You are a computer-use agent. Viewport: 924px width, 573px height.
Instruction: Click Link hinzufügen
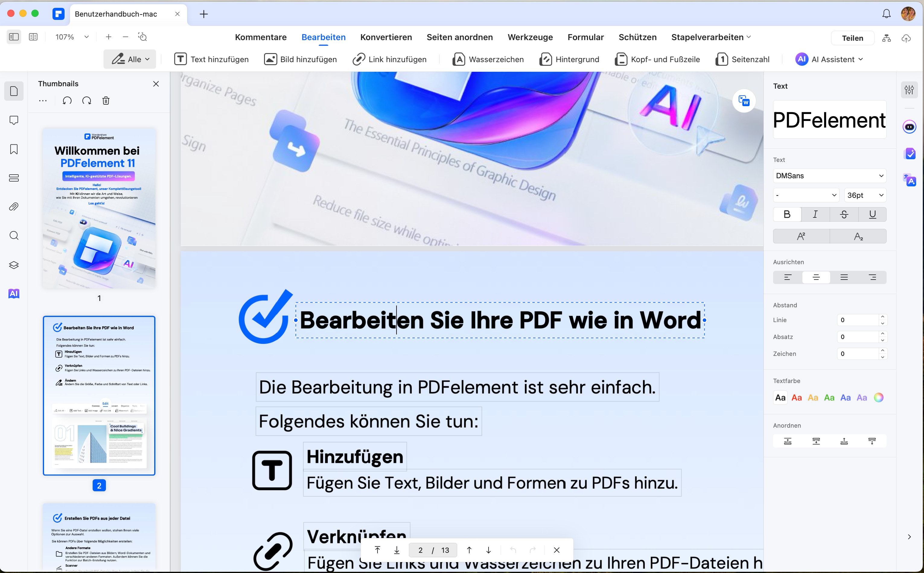[x=389, y=59]
